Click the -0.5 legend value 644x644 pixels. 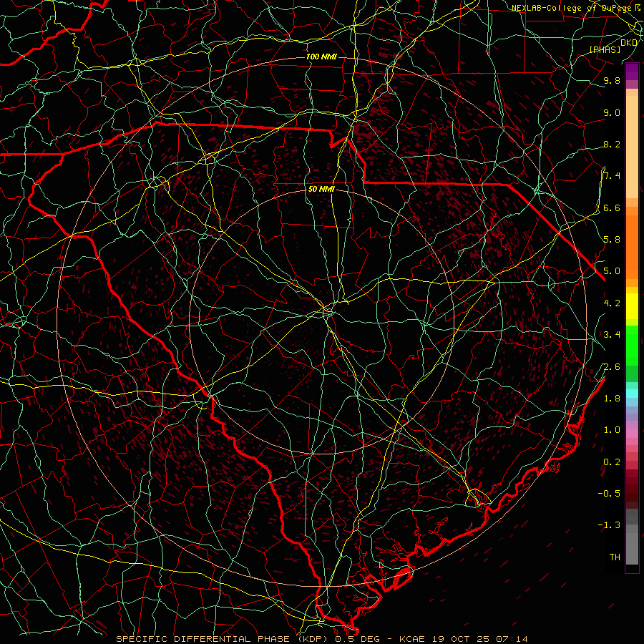pos(609,493)
